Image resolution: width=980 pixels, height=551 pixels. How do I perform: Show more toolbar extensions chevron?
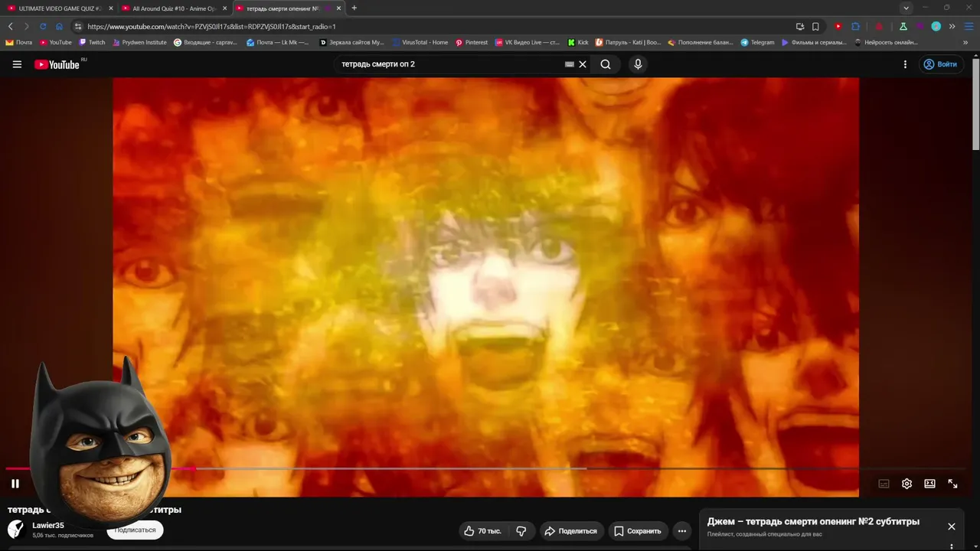[x=952, y=26]
